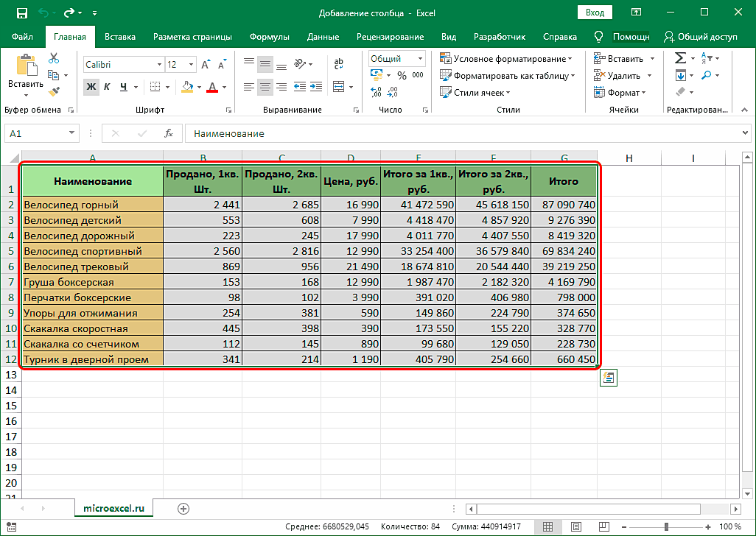Click the Wrap Text icon
The image size is (756, 536).
[338, 63]
